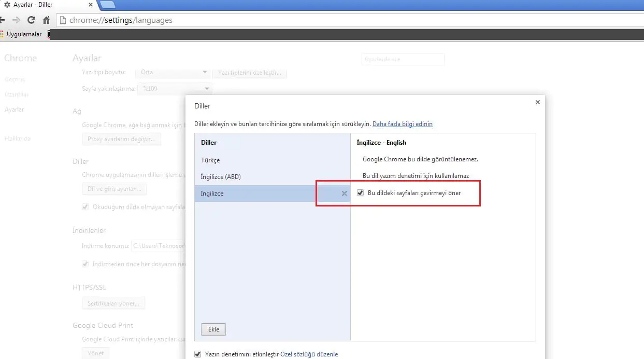Toggle 'Bu dildeki sayfaları çevirmeyi öner' checkbox
The height and width of the screenshot is (359, 644).
click(361, 192)
